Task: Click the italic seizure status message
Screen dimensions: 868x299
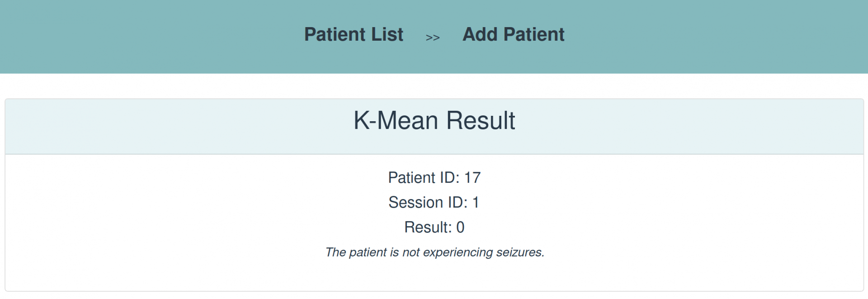Action: [434, 252]
